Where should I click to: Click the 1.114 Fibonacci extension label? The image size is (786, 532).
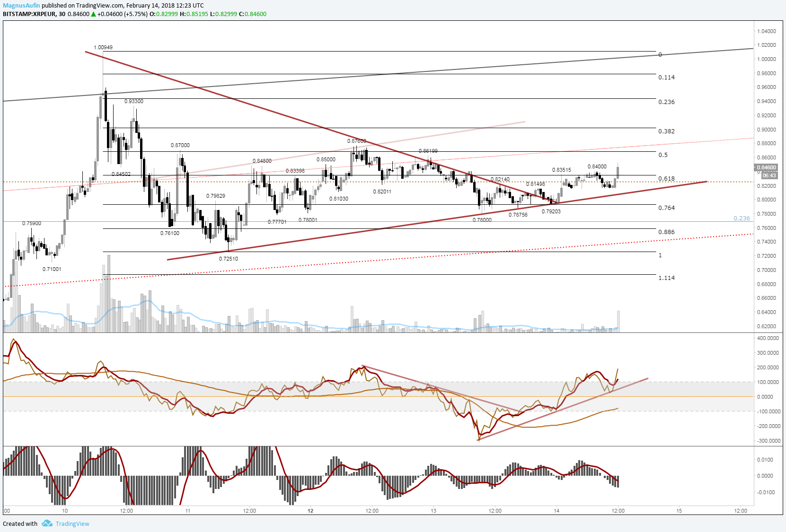coord(667,278)
